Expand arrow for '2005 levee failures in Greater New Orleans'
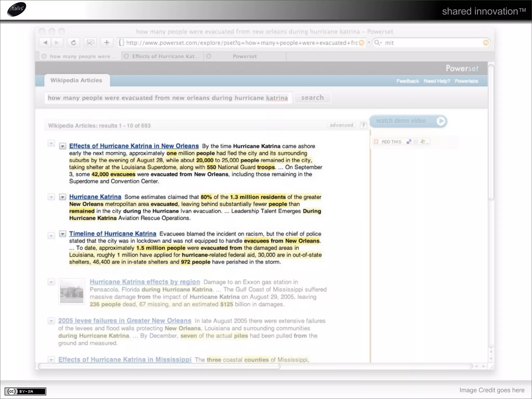Viewport: 532px width, 399px height. click(x=51, y=321)
